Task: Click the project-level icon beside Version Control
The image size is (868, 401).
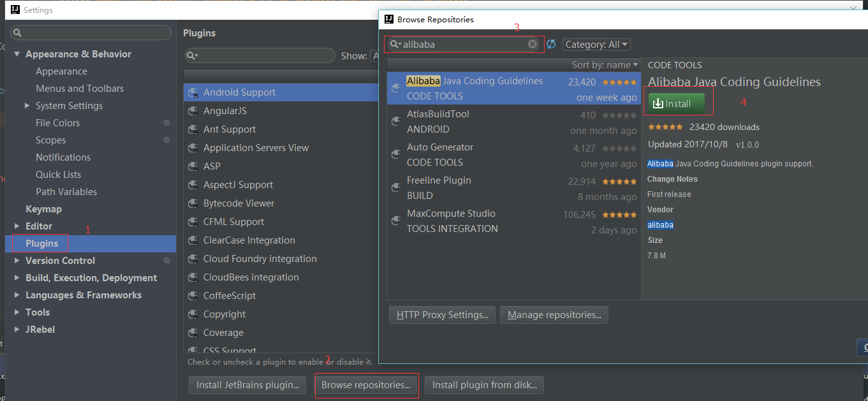Action: pos(166,261)
